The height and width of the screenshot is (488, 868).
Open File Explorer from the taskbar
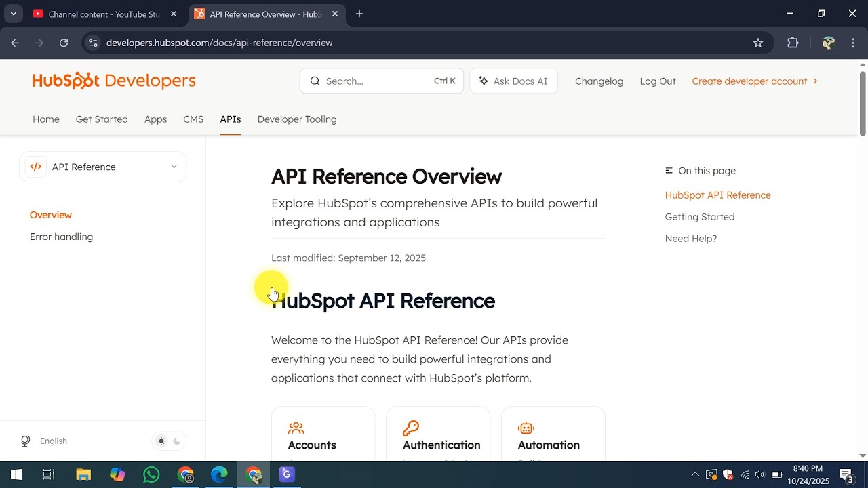click(x=83, y=474)
